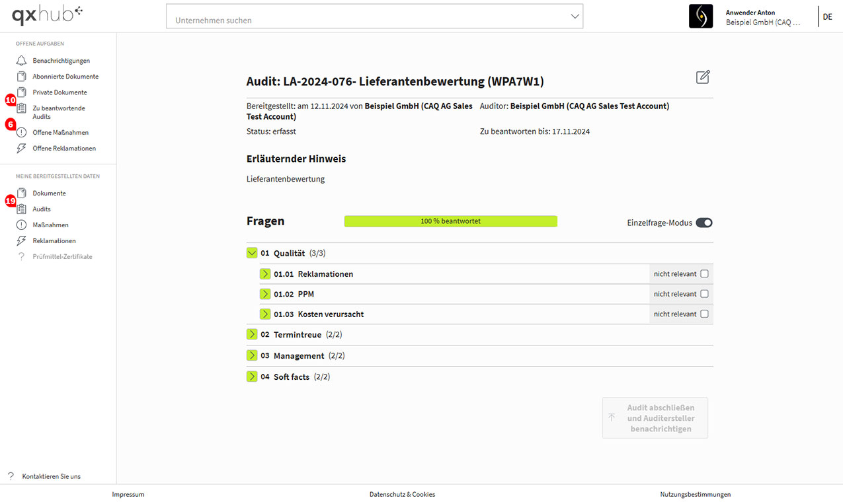This screenshot has width=843, height=504.
Task: Click the Offene Reklamationen lightning icon
Action: pos(22,149)
